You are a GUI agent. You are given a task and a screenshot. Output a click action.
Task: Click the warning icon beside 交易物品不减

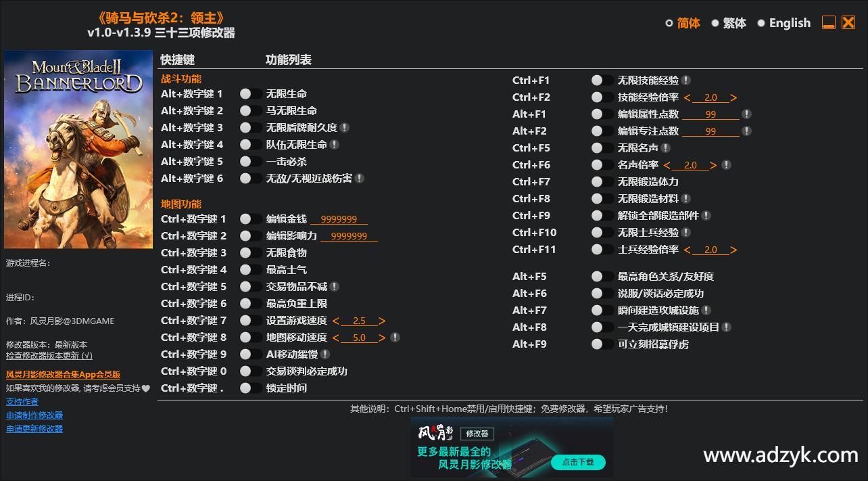335,286
